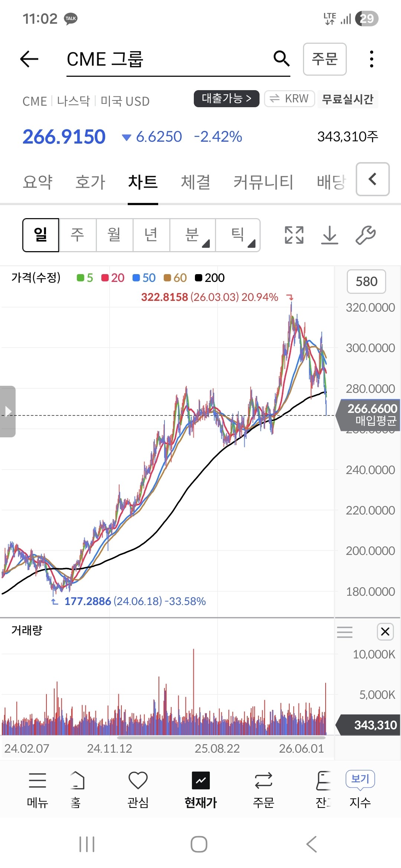The height and width of the screenshot is (868, 401).
Task: Tap the chart horizontal scrollbar
Action: coord(221,738)
